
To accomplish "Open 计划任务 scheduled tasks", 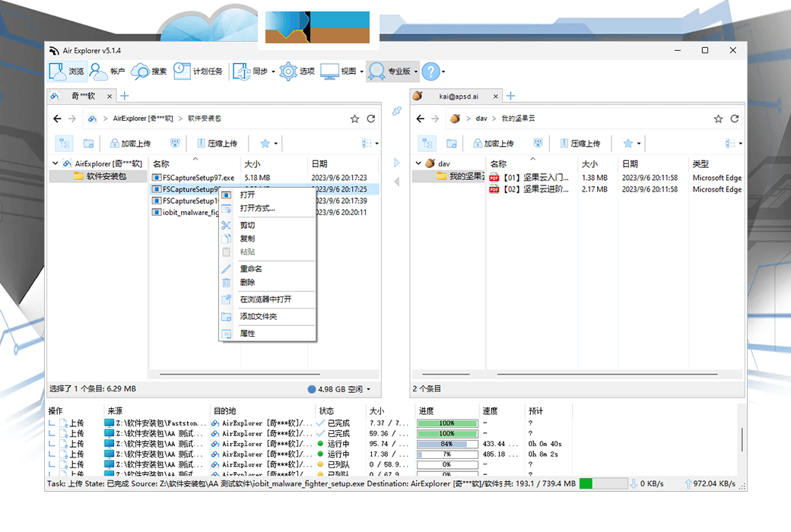I will click(x=196, y=71).
